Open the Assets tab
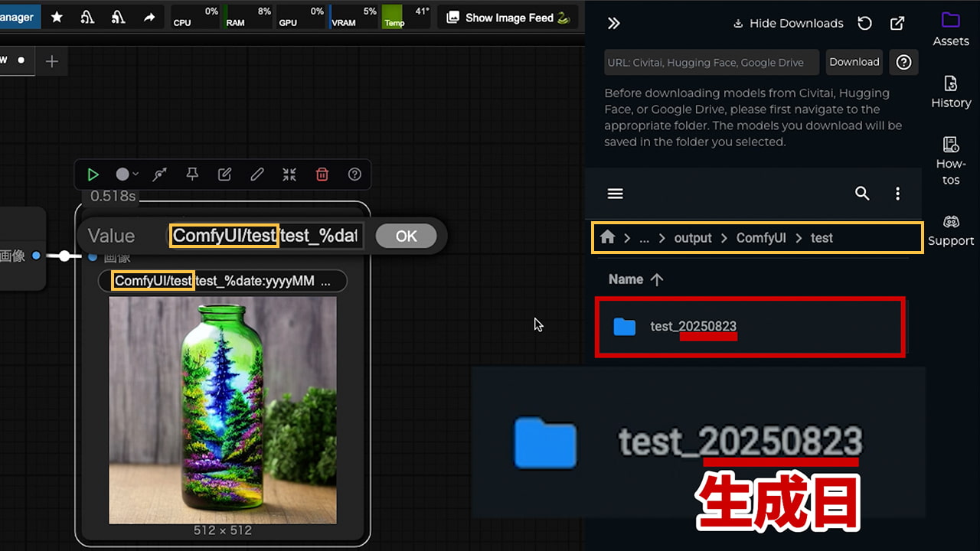This screenshot has height=551, width=980. (x=951, y=29)
